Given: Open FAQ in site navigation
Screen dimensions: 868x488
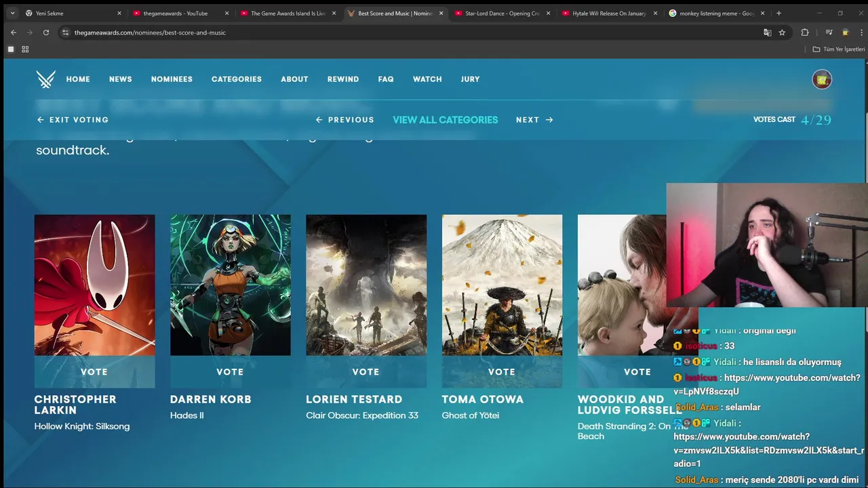Looking at the screenshot, I should click(x=386, y=79).
